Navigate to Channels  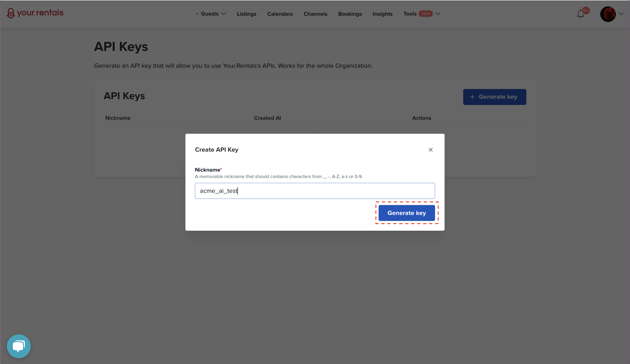point(315,14)
